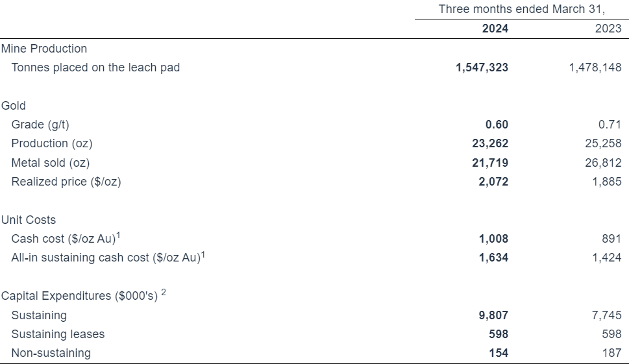Select the "Tonnes placed on the leach pad" label
629x364 pixels.
pyautogui.click(x=95, y=67)
